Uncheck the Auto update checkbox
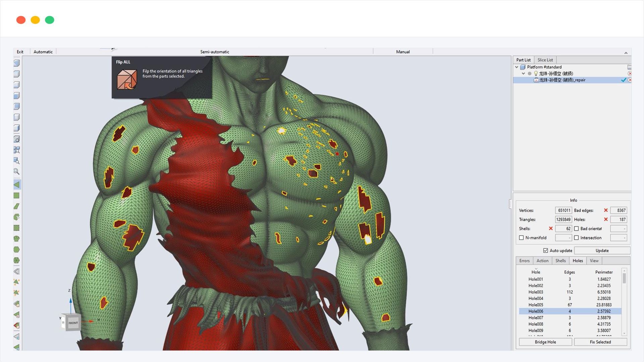Image resolution: width=644 pixels, height=362 pixels. pyautogui.click(x=545, y=250)
